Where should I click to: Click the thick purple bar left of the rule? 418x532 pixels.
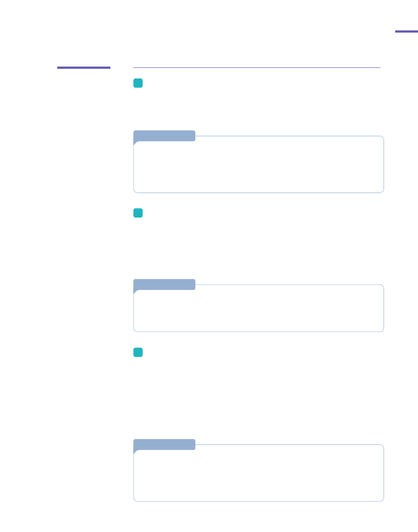point(84,67)
